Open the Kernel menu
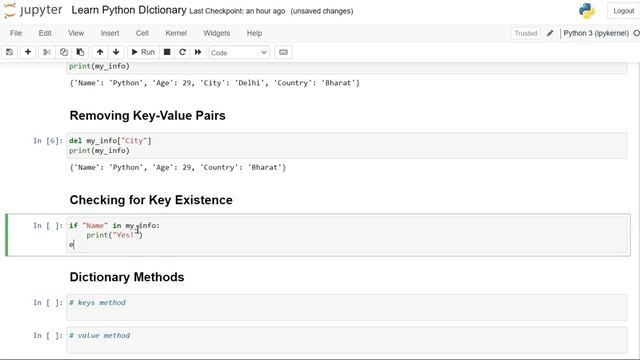 pyautogui.click(x=176, y=33)
